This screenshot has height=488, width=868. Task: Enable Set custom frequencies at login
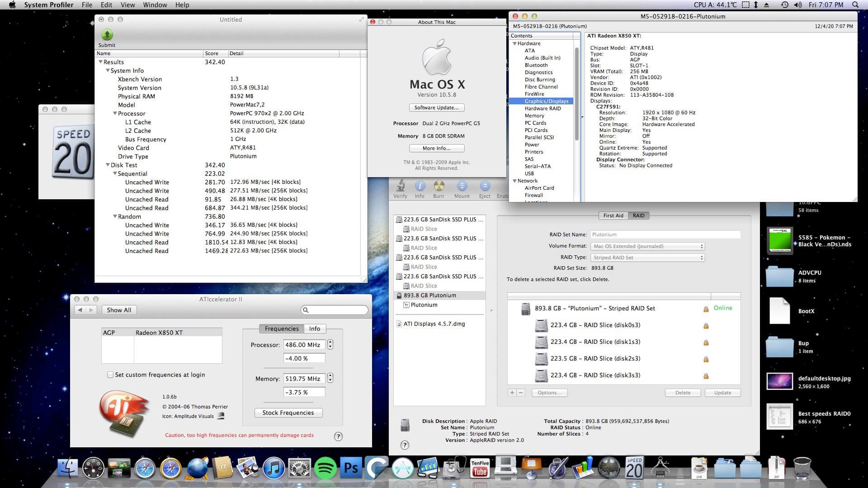point(110,375)
